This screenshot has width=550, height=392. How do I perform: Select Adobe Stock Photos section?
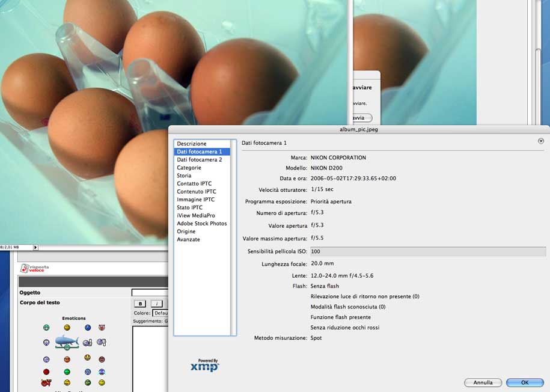[x=201, y=224]
